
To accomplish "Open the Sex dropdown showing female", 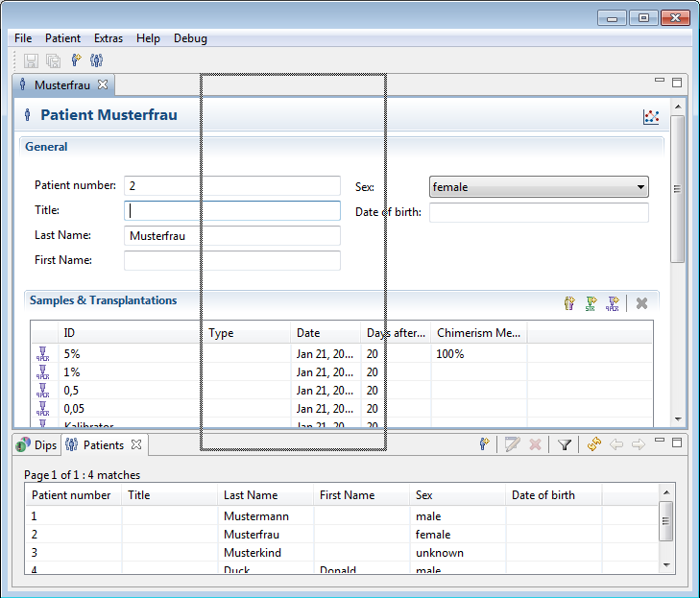I will pyautogui.click(x=538, y=187).
